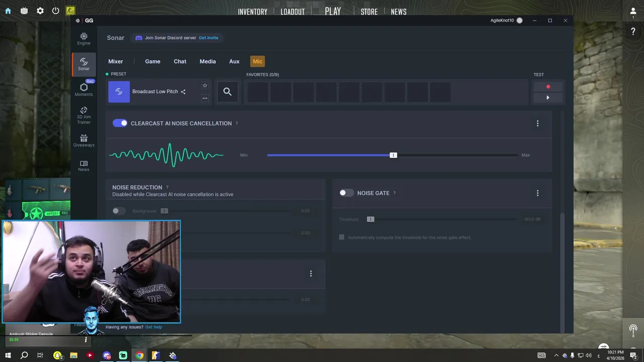Go to CS2 home icon
The image size is (644, 362).
tap(8, 11)
